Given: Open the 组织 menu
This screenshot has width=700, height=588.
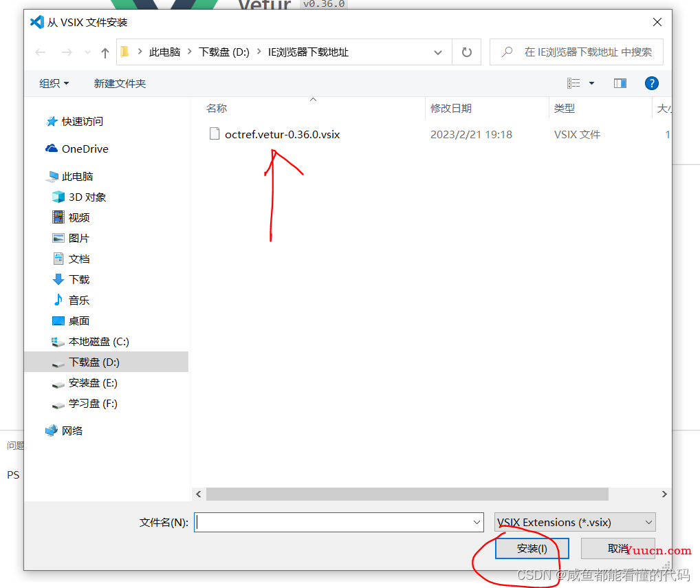Looking at the screenshot, I should (54, 83).
